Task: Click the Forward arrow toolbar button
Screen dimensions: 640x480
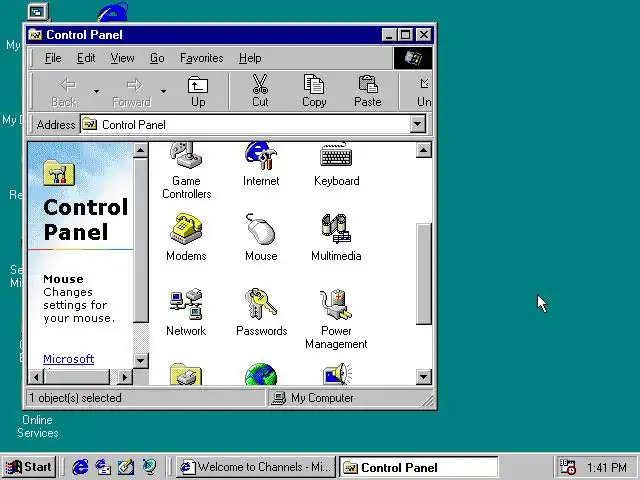Action: click(x=131, y=91)
